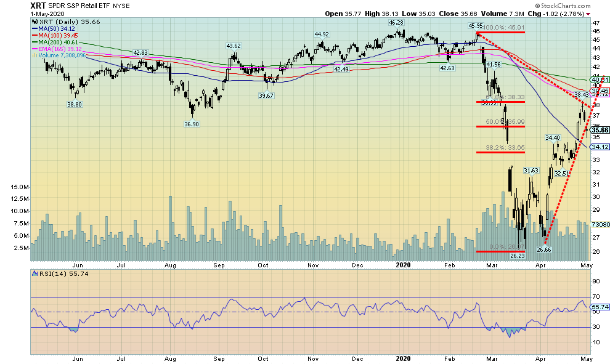Click the 1-May-2020 date label
Screen dimensions: 610x364
click(44, 14)
